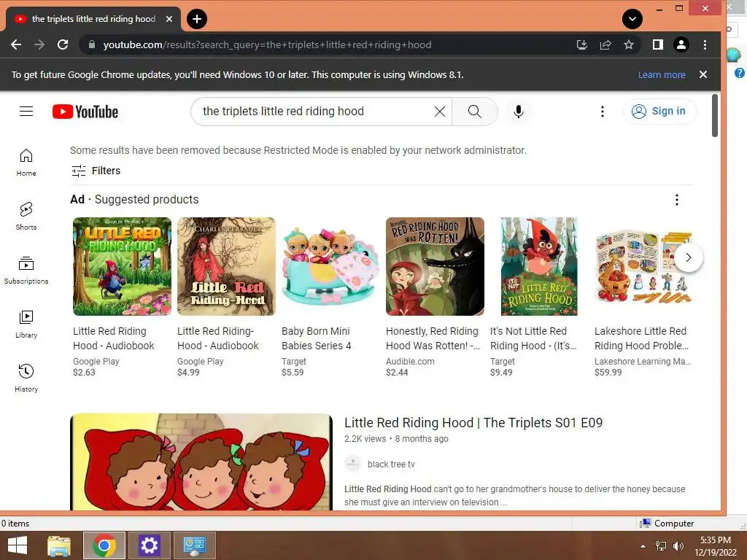747x560 pixels.
Task: Select the triplets little red riding hood tab
Action: coord(93,19)
